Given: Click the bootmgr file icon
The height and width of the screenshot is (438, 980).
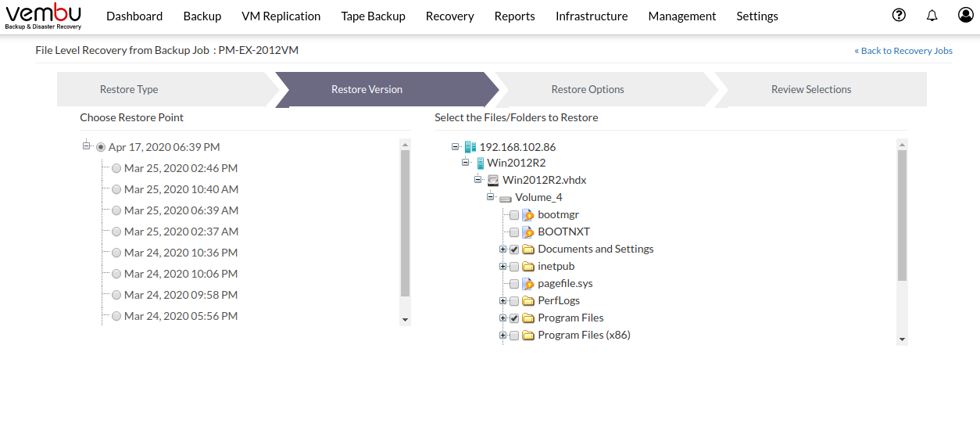Looking at the screenshot, I should 528,214.
